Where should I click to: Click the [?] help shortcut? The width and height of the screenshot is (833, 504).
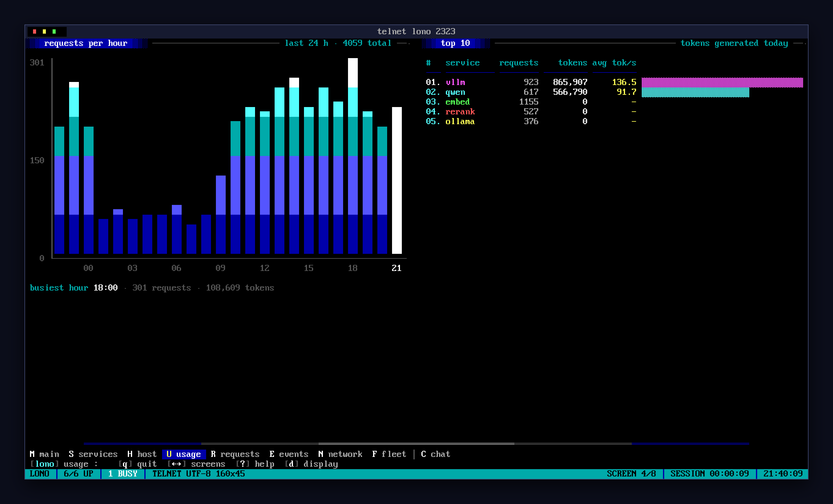point(255,464)
